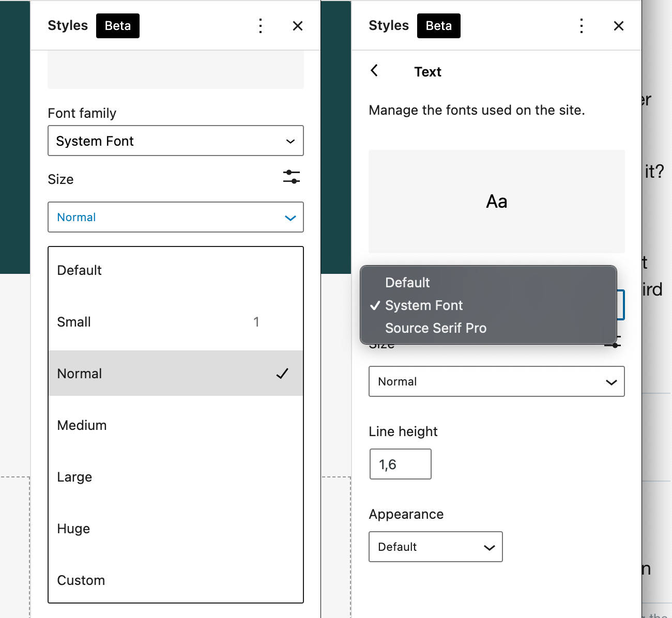The height and width of the screenshot is (618, 672).
Task: Click the Text heading link
Action: 427,71
